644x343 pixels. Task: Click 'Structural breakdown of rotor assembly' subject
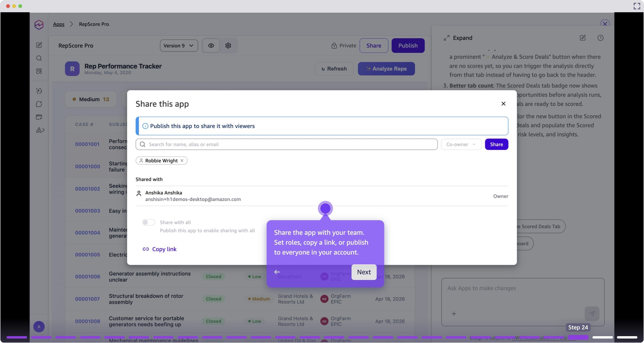click(146, 299)
